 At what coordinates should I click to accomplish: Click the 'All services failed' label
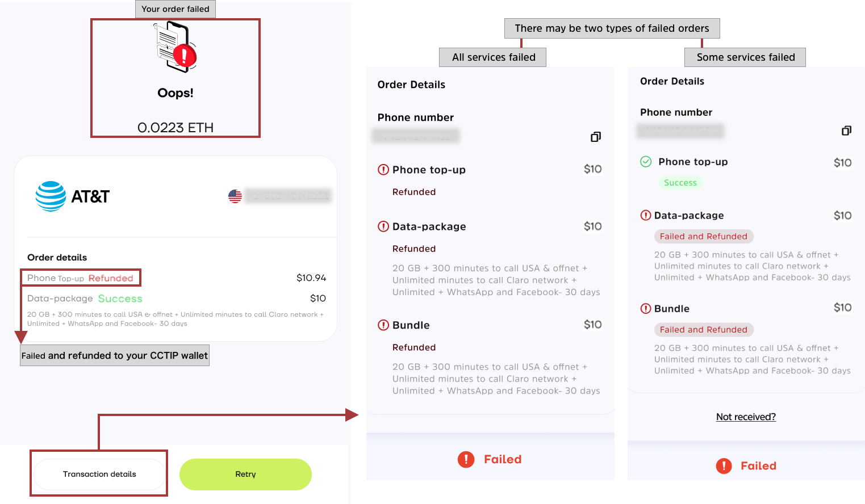(x=493, y=57)
